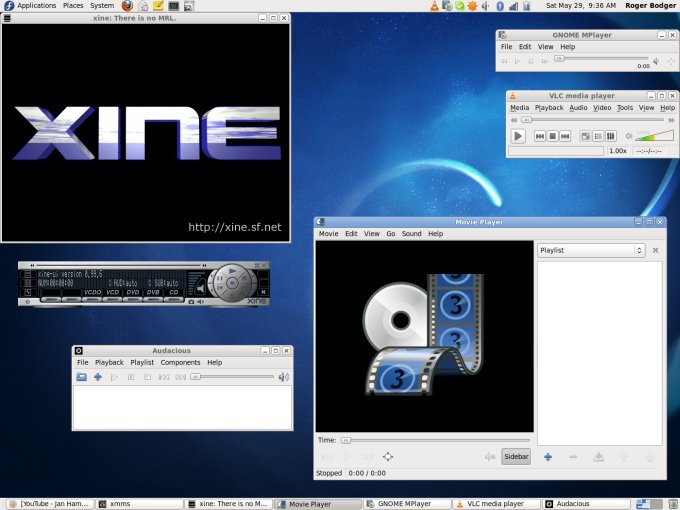Add item to Movie Player playlist
680x510 pixels.
548,457
